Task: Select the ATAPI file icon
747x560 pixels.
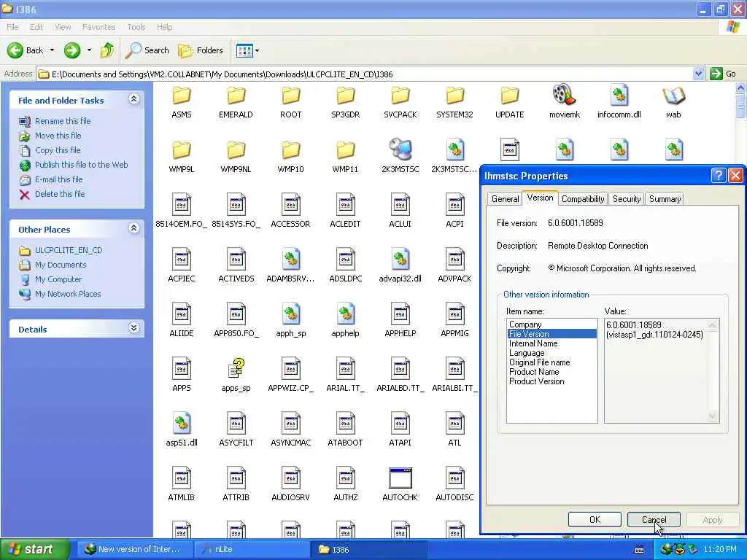Action: [400, 424]
